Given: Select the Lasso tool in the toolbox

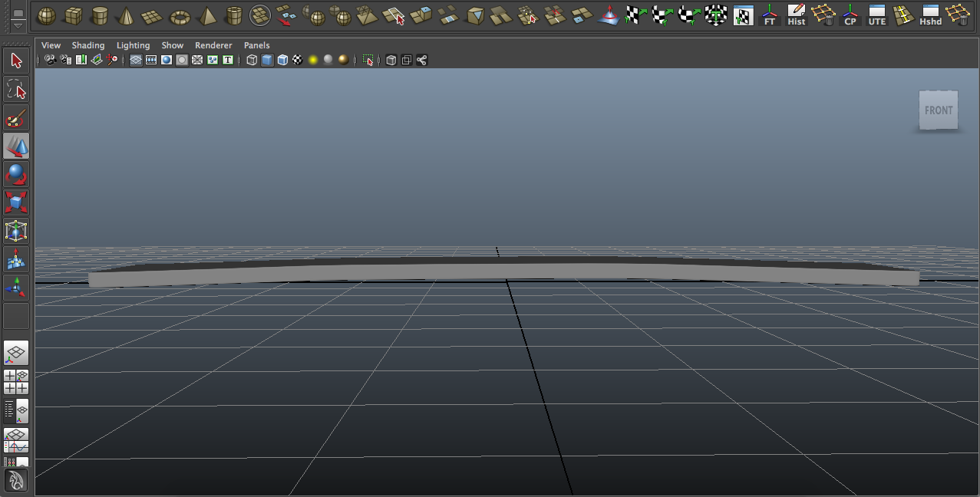Looking at the screenshot, I should pos(15,88).
